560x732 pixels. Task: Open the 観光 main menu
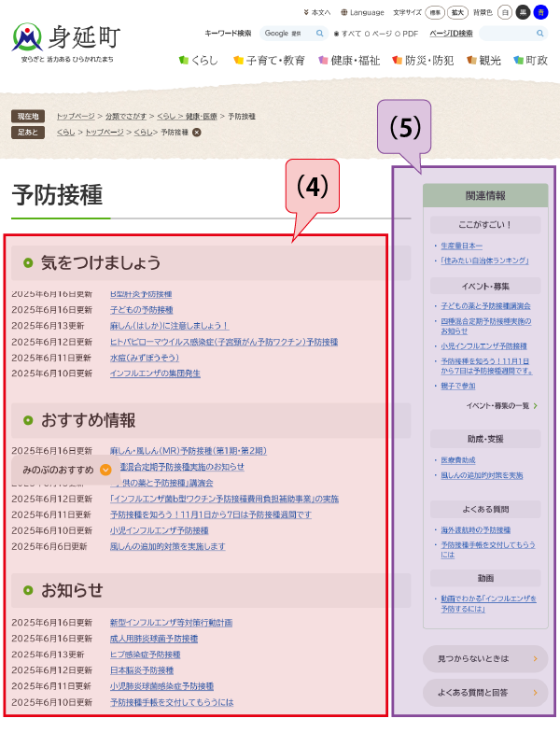point(483,60)
